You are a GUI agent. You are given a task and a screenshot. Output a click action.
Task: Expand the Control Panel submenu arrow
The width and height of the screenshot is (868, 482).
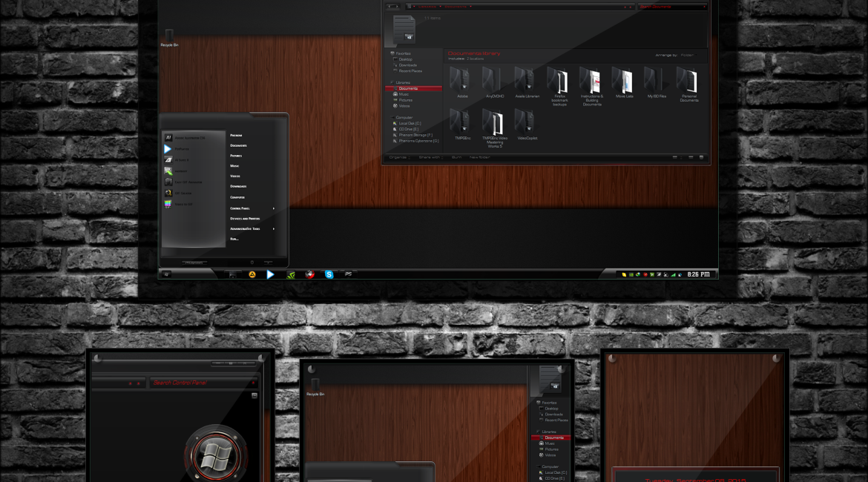(274, 208)
